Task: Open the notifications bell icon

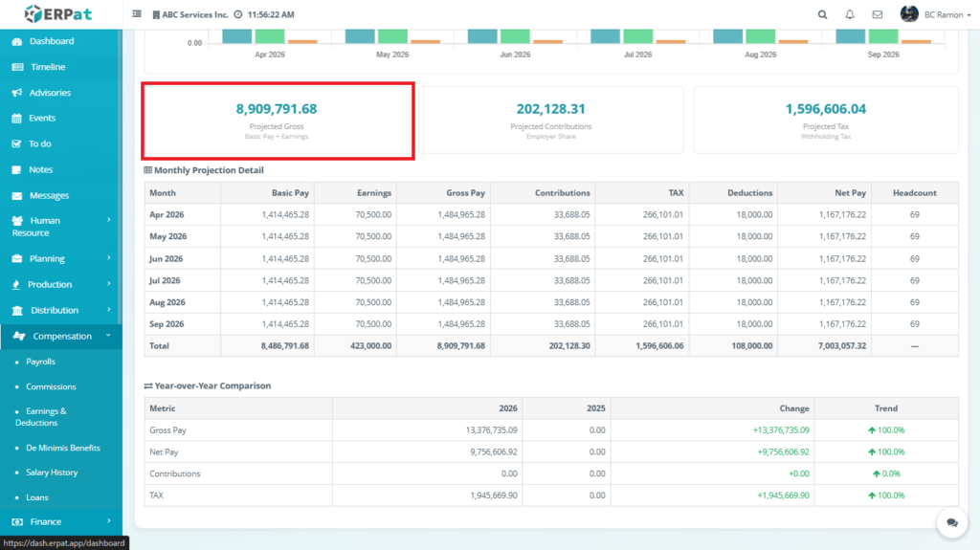Action: click(850, 14)
